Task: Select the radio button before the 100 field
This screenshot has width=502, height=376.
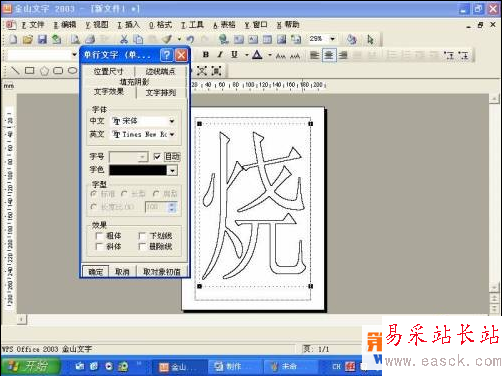Action: point(94,207)
